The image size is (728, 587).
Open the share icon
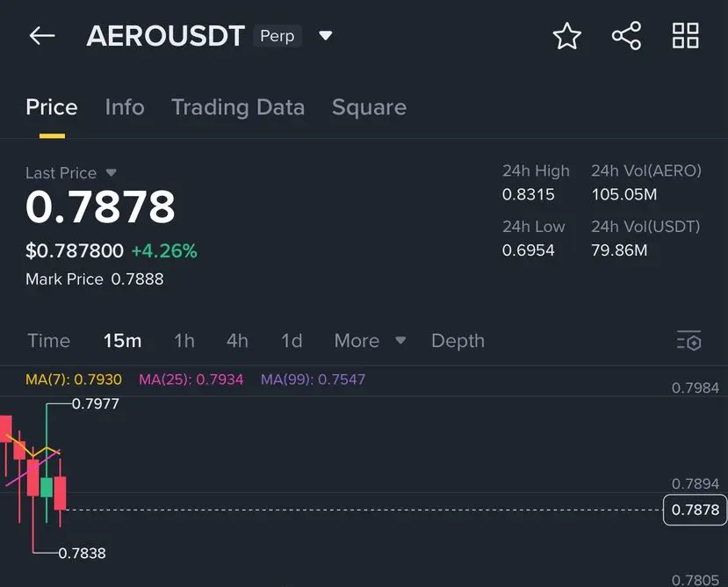(x=627, y=36)
